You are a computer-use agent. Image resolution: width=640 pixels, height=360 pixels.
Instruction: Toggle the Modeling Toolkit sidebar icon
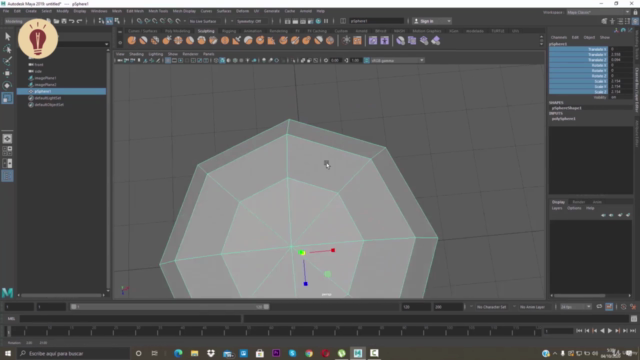[x=604, y=21]
